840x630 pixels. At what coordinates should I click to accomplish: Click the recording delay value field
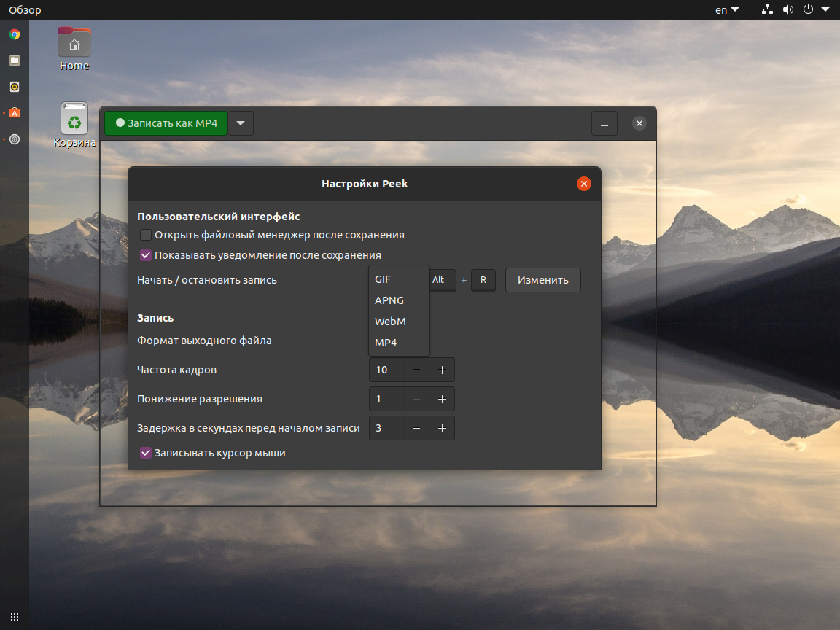(386, 428)
